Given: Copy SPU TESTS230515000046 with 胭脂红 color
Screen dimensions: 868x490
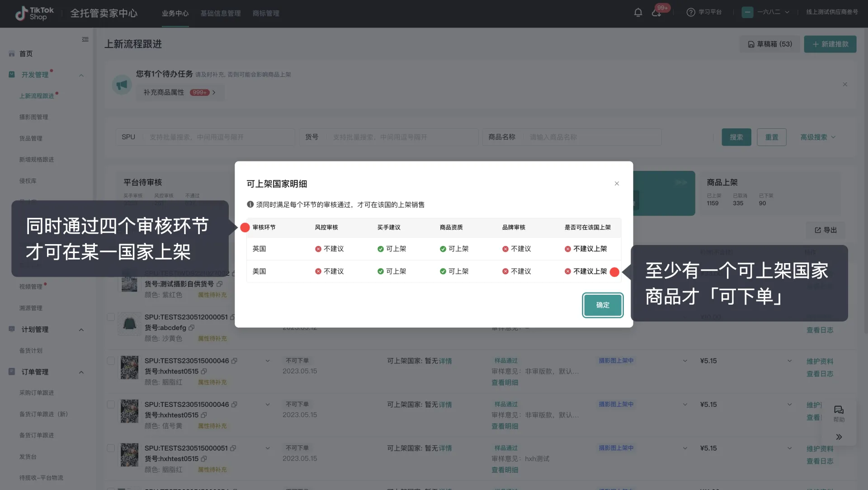Looking at the screenshot, I should coord(234,361).
